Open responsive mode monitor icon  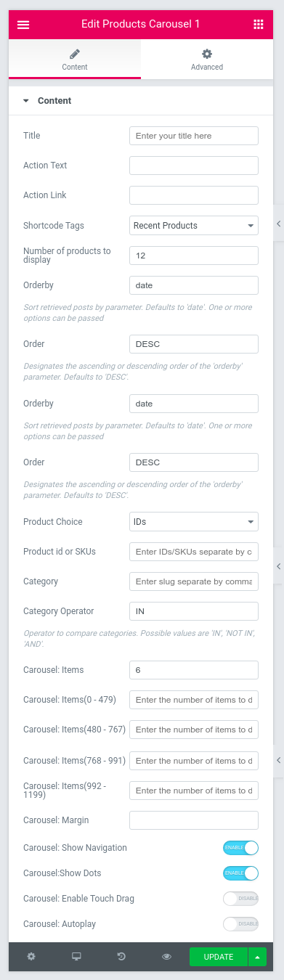76,957
